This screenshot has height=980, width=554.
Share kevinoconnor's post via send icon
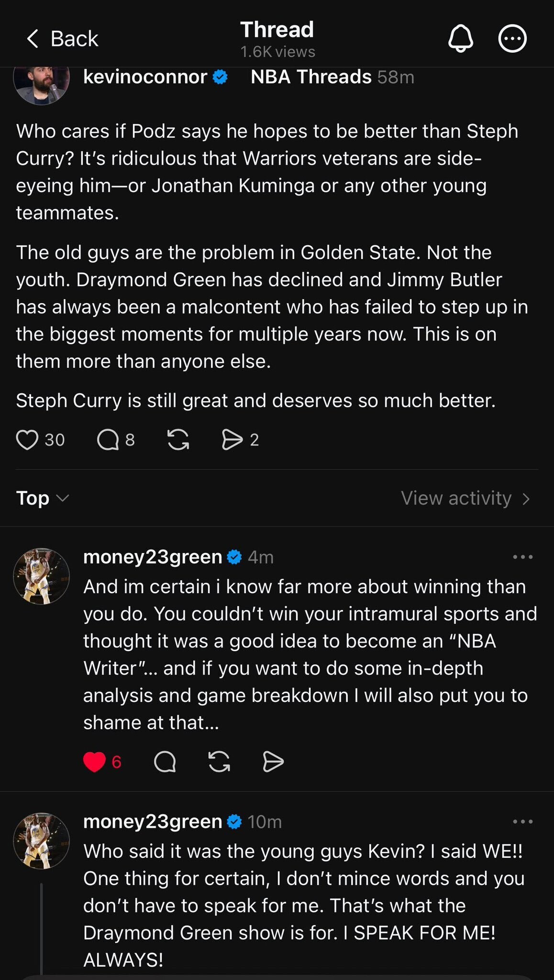coord(232,439)
